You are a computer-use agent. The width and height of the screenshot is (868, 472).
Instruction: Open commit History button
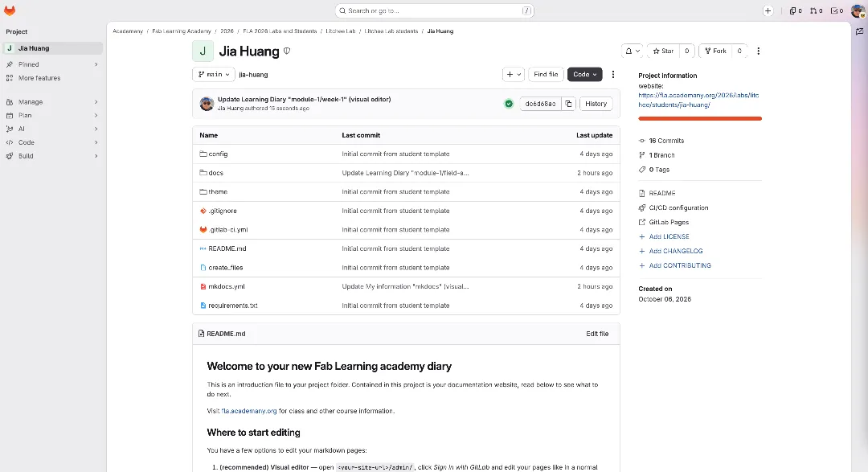[x=596, y=104]
